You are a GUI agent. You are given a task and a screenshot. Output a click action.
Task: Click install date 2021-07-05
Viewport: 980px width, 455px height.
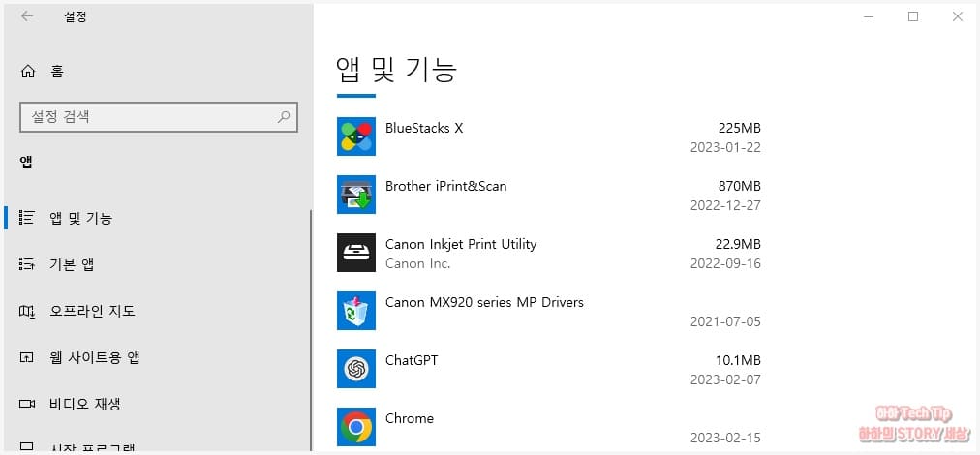click(x=725, y=321)
